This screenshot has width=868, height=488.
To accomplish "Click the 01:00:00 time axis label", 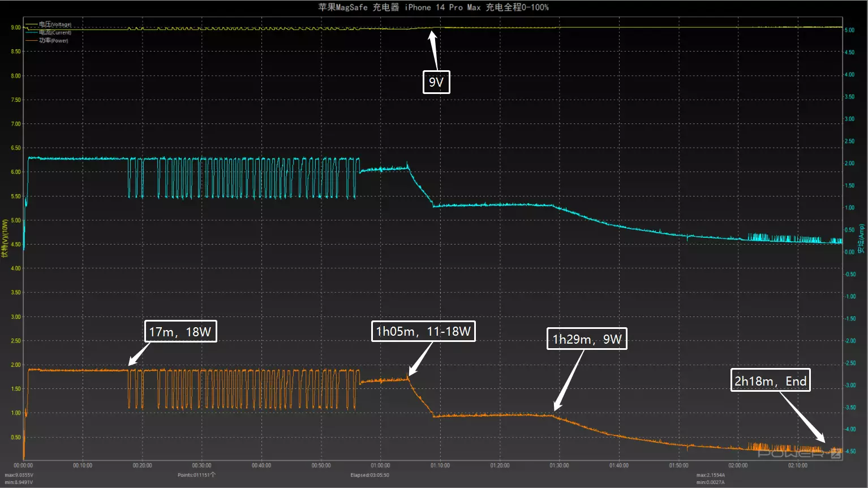I will [x=380, y=465].
